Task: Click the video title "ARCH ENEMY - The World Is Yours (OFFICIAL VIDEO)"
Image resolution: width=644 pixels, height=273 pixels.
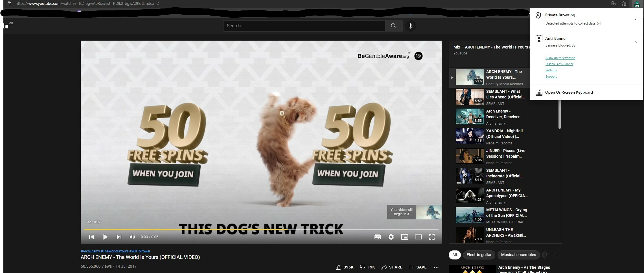Action: point(140,257)
